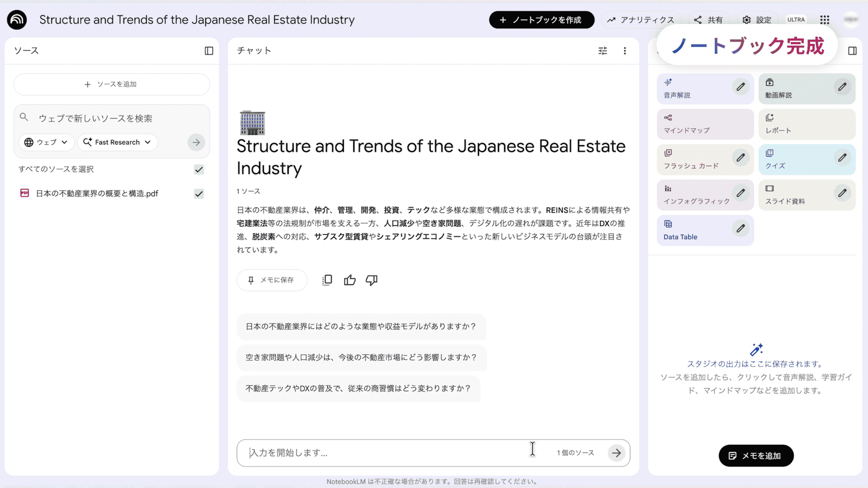Screen dimensions: 868x488
Task: Click ノートブックを作成 button
Action: pos(542,20)
